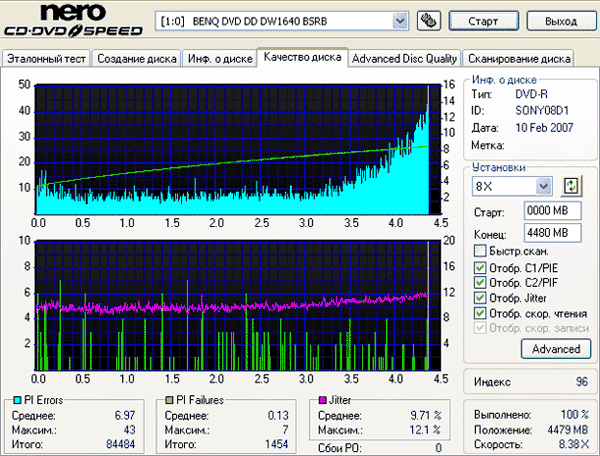600x456 pixels.
Task: Click the Advanced settings button
Action: [x=556, y=349]
